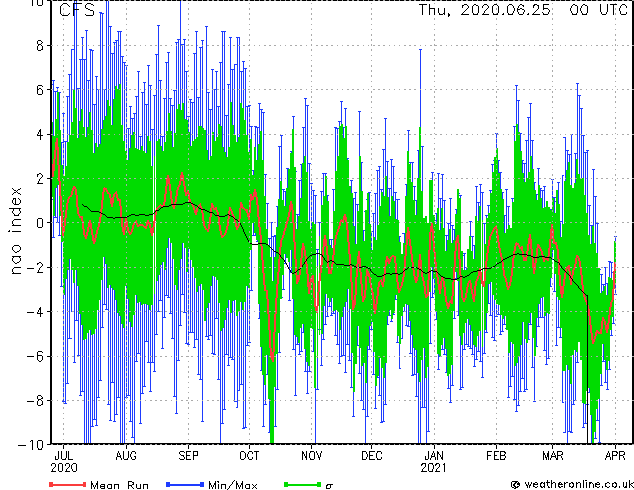
Task: Click the sigma symbol legend label
Action: pyautogui.click(x=329, y=486)
